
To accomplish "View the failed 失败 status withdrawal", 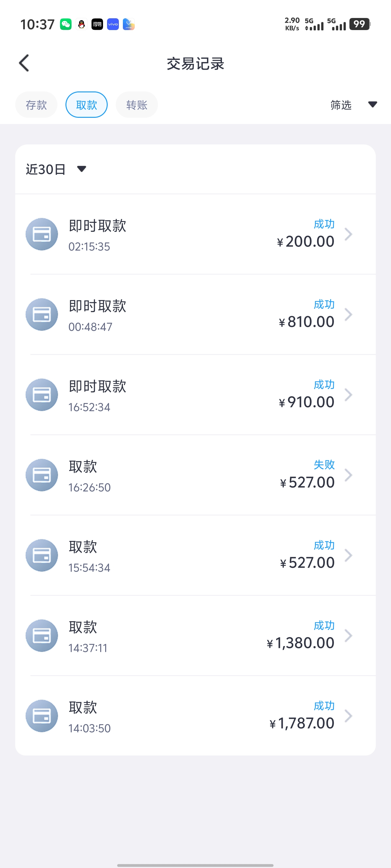I will 195,475.
